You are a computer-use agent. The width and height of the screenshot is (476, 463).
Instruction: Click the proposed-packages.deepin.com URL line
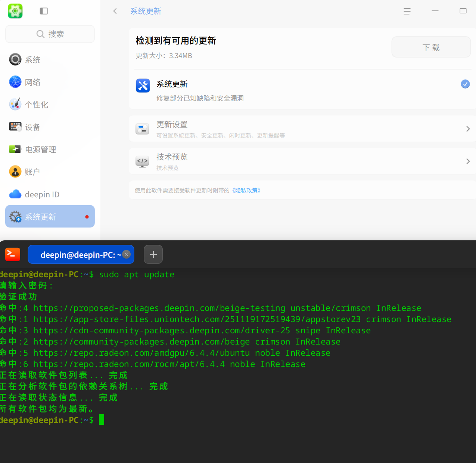pos(211,308)
